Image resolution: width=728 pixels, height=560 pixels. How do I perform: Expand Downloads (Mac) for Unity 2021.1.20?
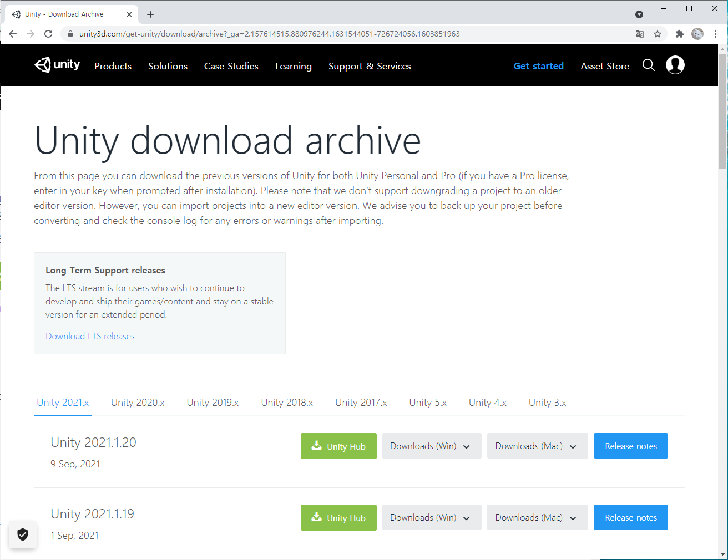click(x=537, y=446)
